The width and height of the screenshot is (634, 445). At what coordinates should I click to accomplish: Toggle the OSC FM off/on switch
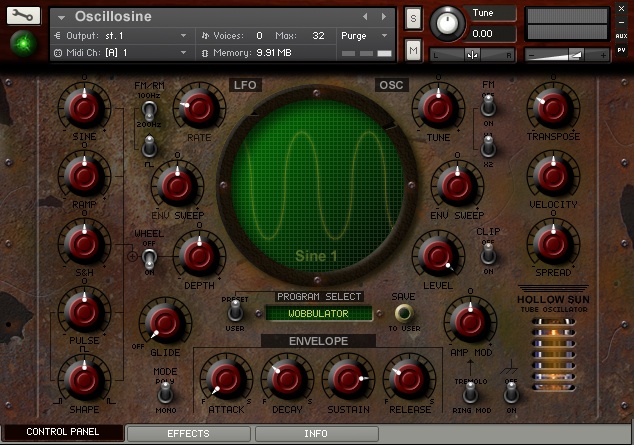click(488, 106)
